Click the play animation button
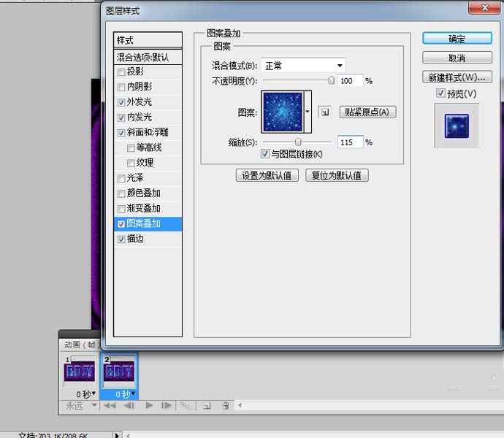Screen dimensions: 504x438 [149, 405]
